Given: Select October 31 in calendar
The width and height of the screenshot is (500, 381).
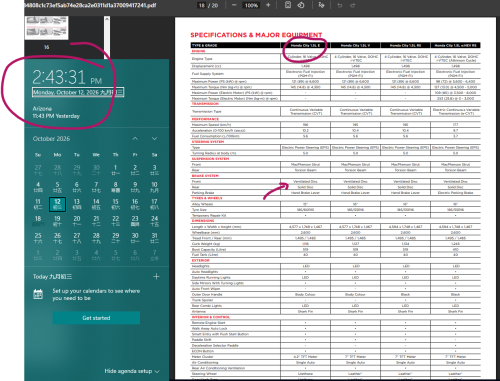Looking at the screenshot, I should (x=154, y=238).
